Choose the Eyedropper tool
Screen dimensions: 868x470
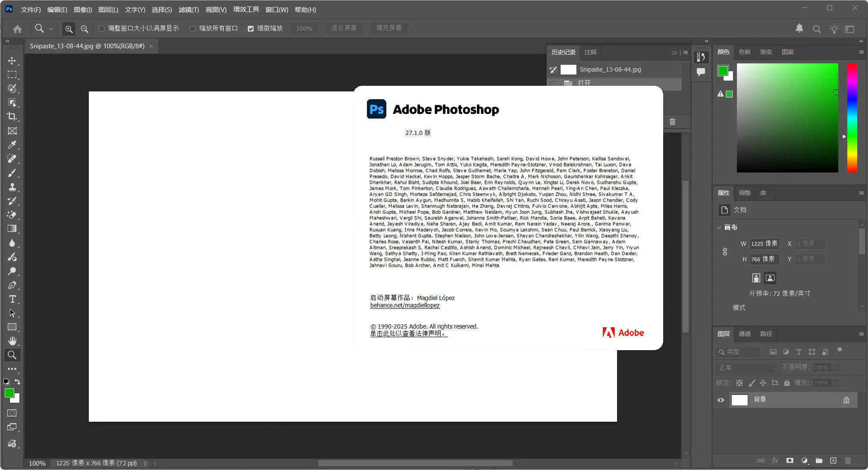pos(12,144)
